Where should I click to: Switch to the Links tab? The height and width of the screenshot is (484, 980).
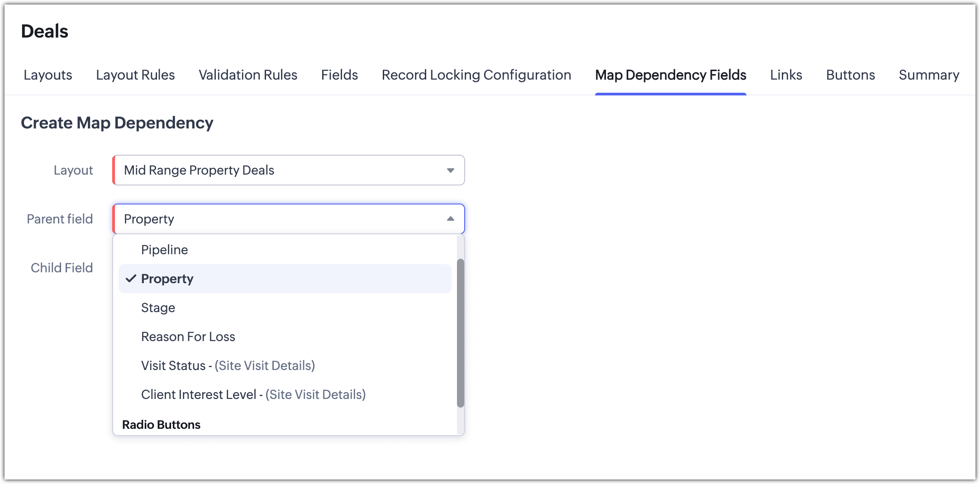(x=786, y=75)
